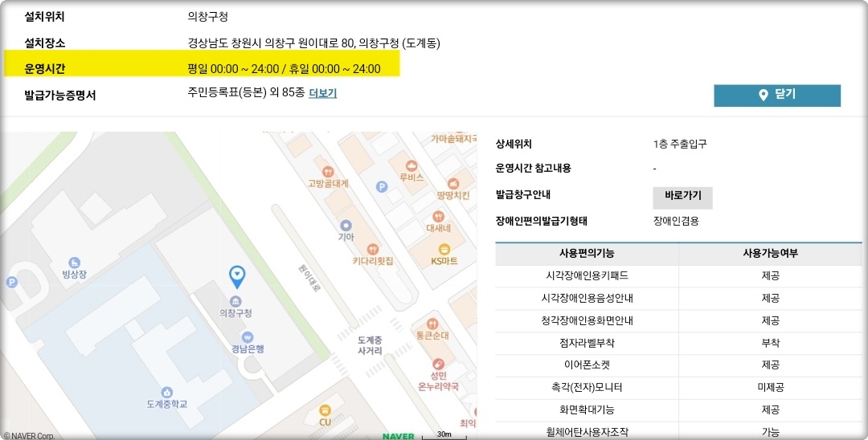Click the 고방골대게 restaurant icon
Screen dimensions: 868x440
coord(328,172)
